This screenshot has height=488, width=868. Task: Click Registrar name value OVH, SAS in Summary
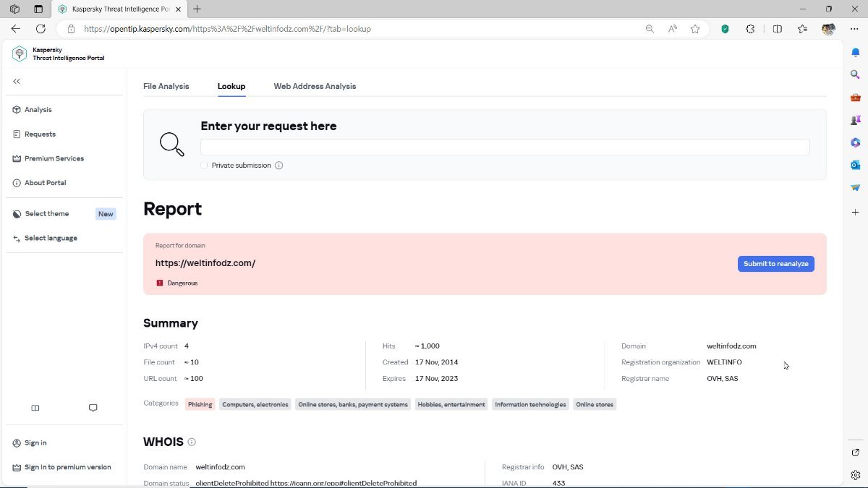click(x=723, y=379)
